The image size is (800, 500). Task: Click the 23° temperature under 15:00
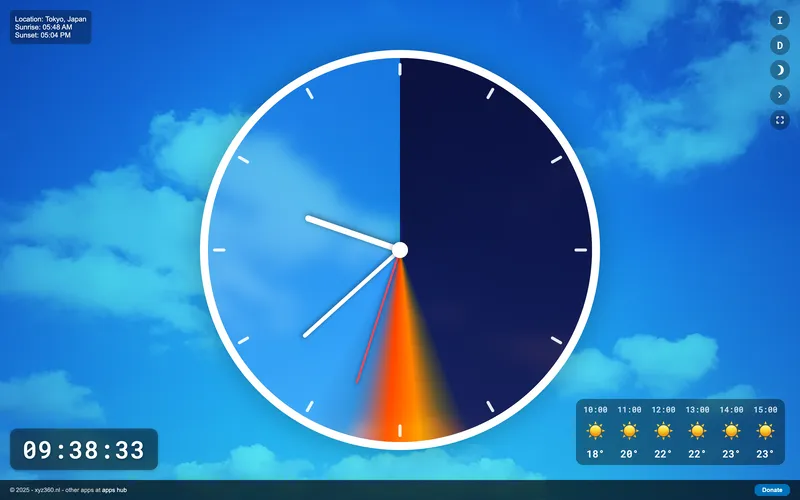(765, 454)
